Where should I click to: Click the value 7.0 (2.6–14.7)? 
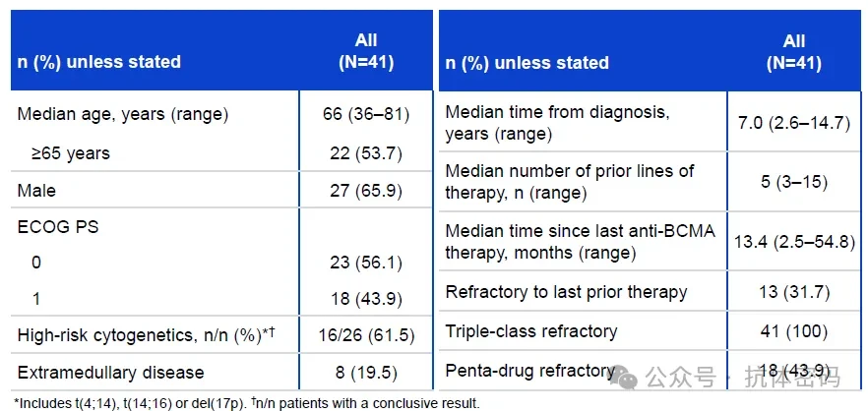coord(794,123)
